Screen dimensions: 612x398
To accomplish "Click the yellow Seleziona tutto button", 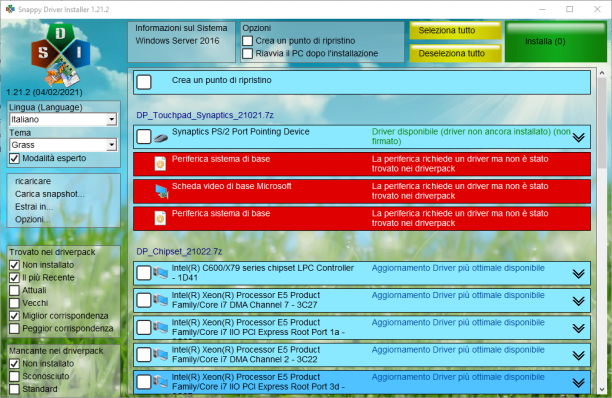I will click(455, 30).
